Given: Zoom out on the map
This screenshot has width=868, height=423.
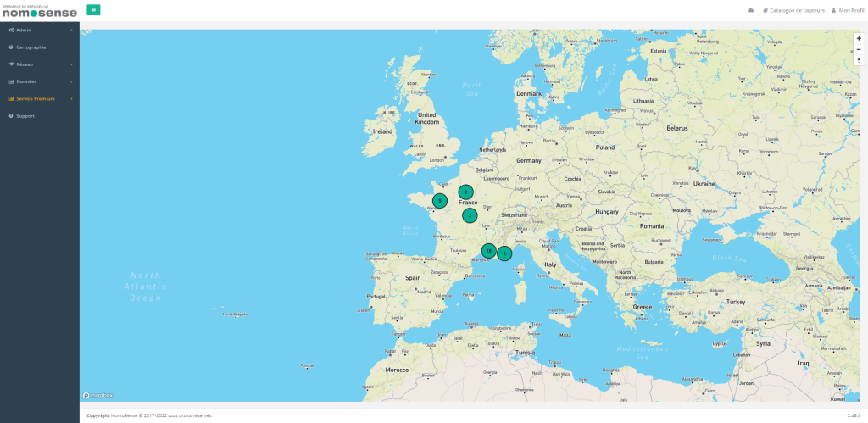Looking at the screenshot, I should pyautogui.click(x=859, y=49).
